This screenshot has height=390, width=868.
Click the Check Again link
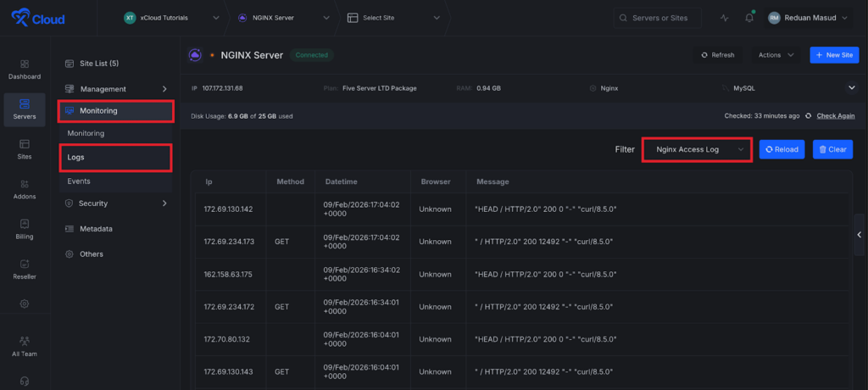pos(835,115)
